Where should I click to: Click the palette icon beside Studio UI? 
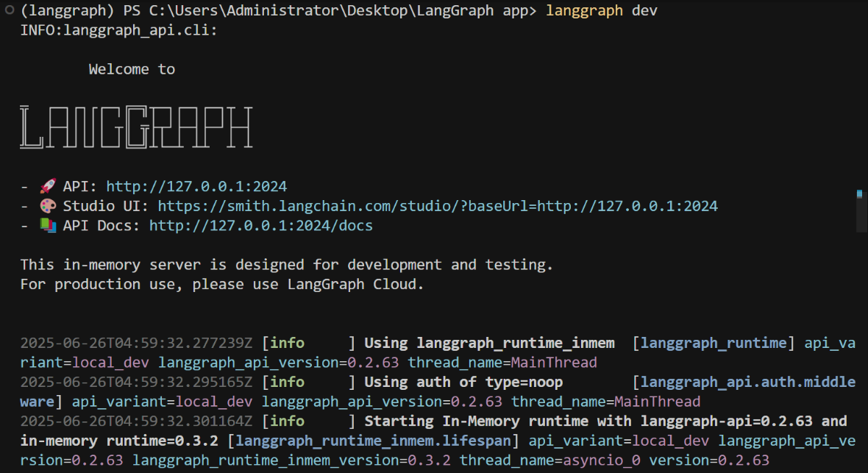(48, 206)
